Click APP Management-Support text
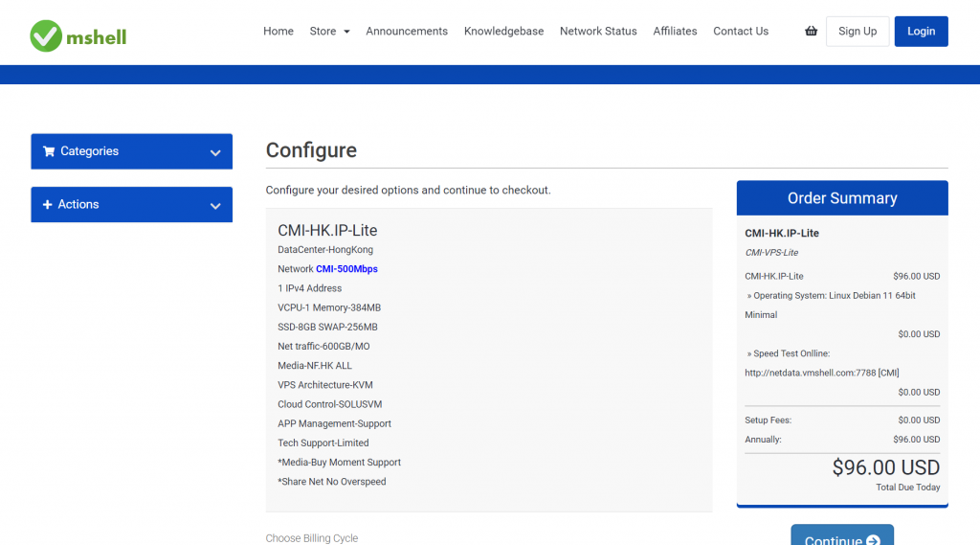 coord(334,423)
